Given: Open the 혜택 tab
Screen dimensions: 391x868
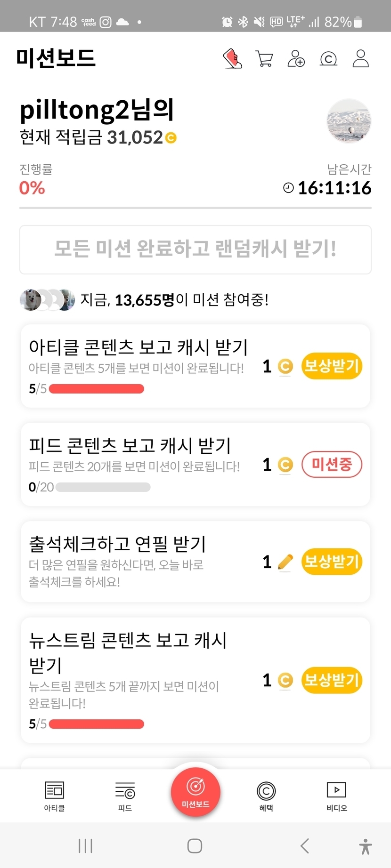Looking at the screenshot, I should [266, 796].
